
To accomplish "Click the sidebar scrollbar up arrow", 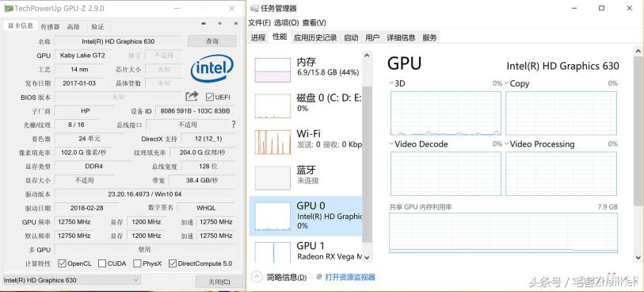I will point(368,55).
